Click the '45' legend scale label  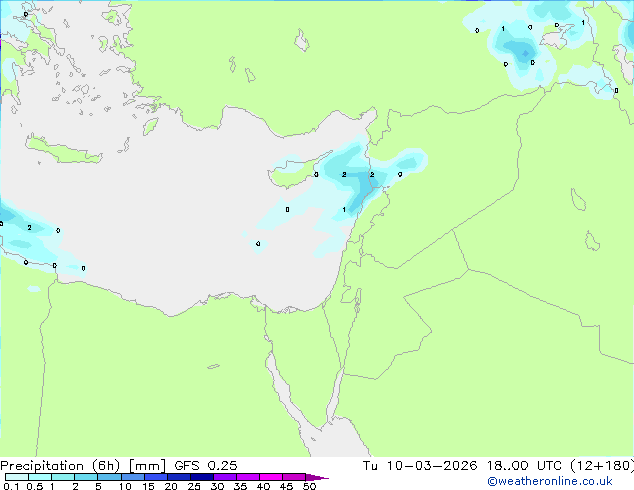[286, 486]
